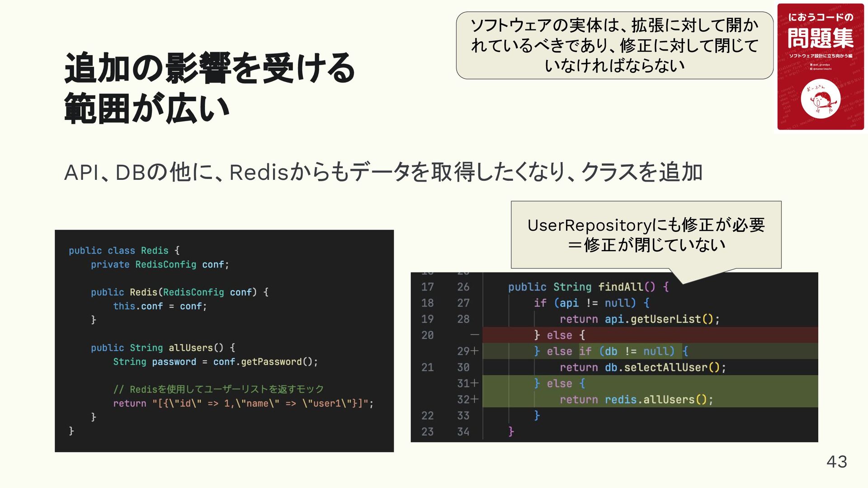Click the red book cover thumbnail
Screen dimensions: 868x488
coord(820,67)
